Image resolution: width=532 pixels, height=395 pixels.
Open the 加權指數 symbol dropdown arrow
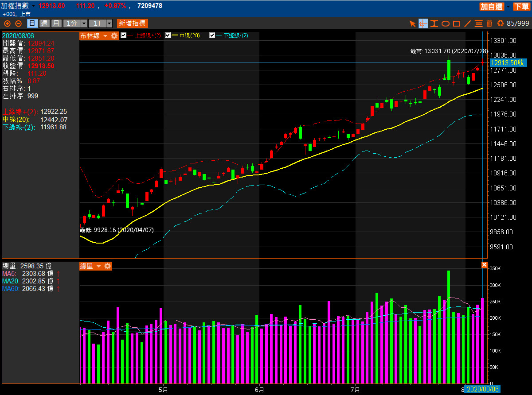[x=34, y=6]
